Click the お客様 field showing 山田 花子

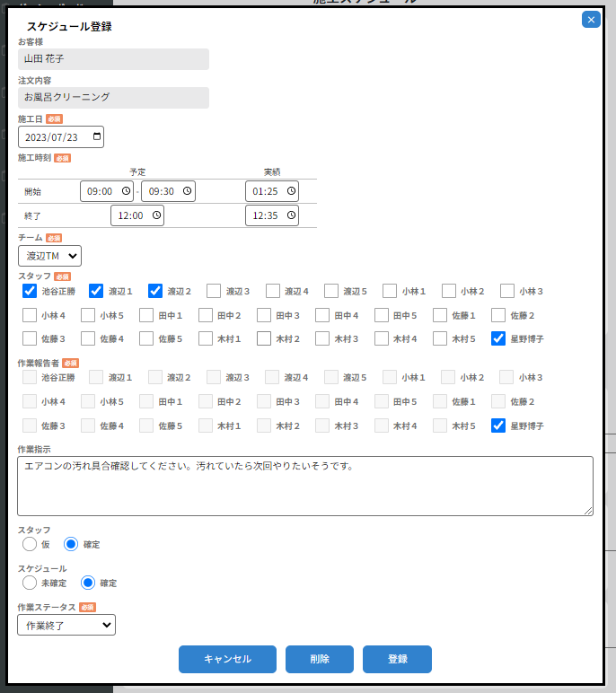[x=113, y=59]
